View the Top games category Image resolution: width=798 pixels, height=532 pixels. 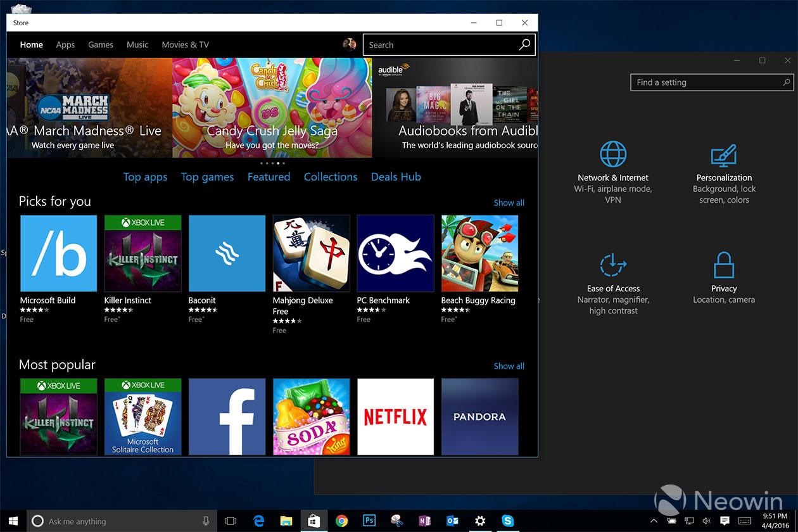(x=207, y=177)
